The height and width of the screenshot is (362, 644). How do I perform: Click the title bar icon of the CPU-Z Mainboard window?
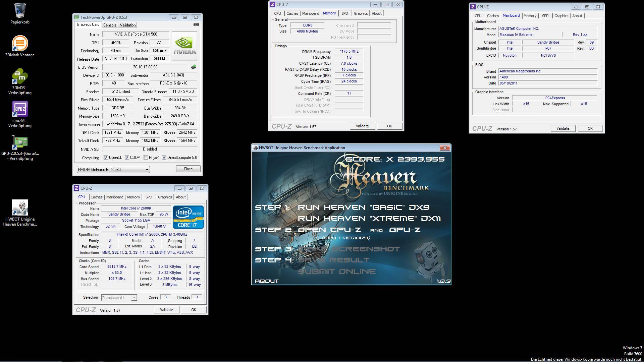[x=473, y=7]
